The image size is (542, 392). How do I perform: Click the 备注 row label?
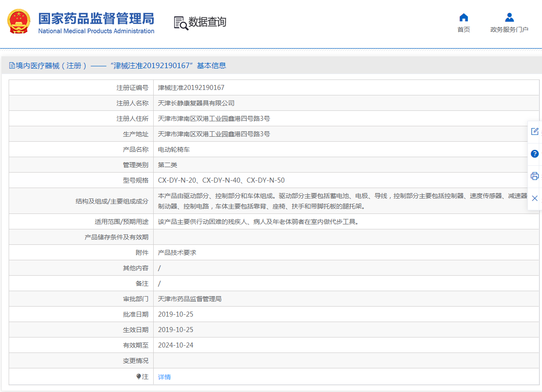tap(142, 283)
